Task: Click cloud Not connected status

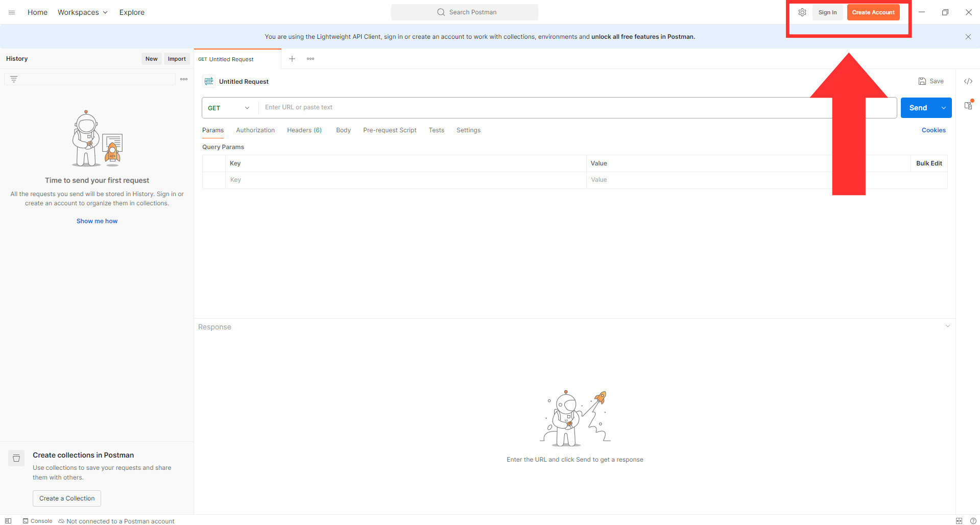Action: (116, 521)
